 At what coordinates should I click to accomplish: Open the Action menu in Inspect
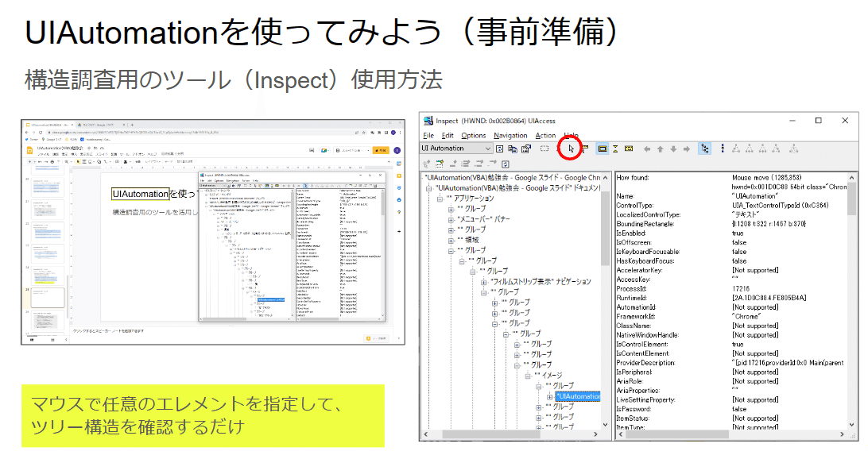coord(545,136)
